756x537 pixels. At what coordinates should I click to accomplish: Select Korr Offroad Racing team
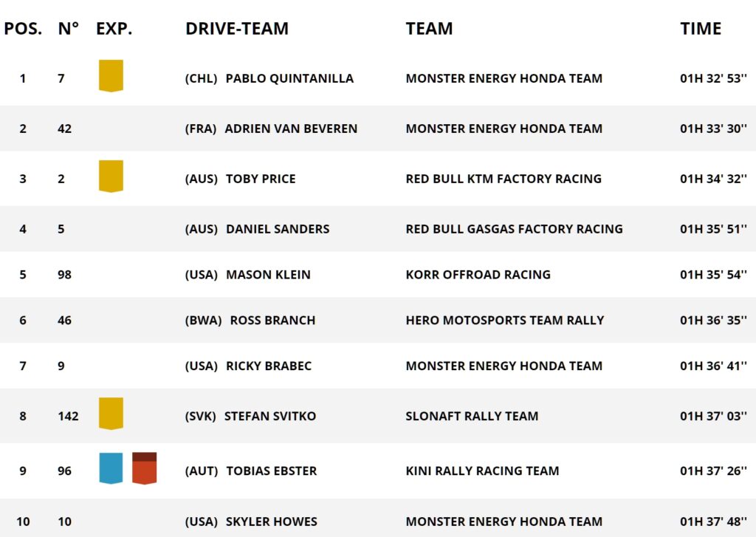click(478, 275)
